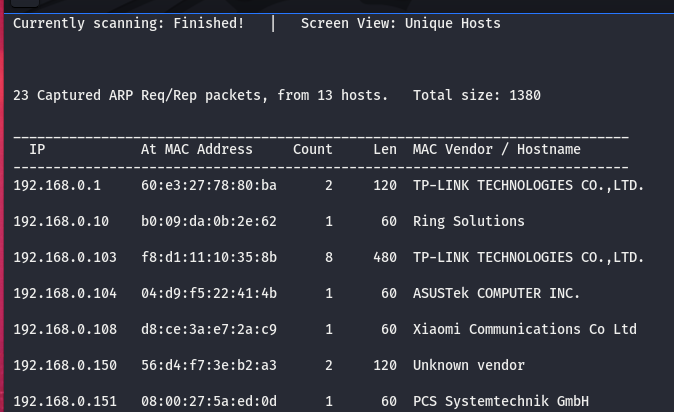Select IP address 192.168.0.104
This screenshot has height=412, width=674.
(65, 293)
